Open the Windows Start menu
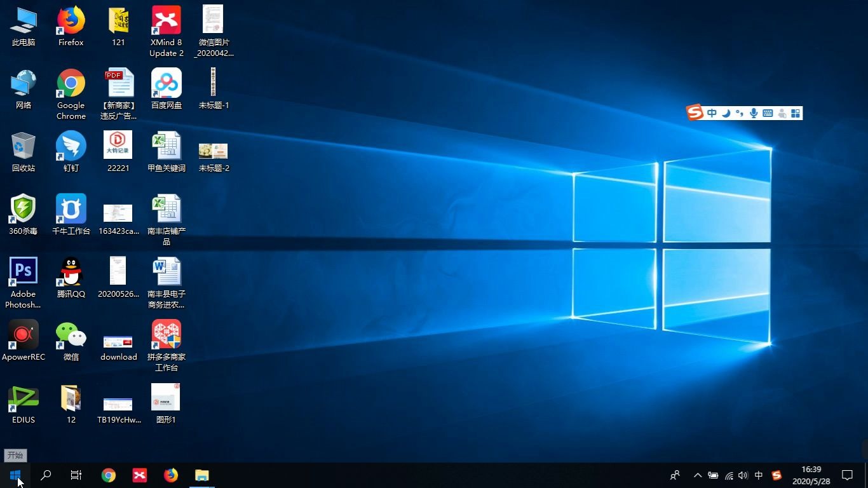868x488 pixels. 15,475
